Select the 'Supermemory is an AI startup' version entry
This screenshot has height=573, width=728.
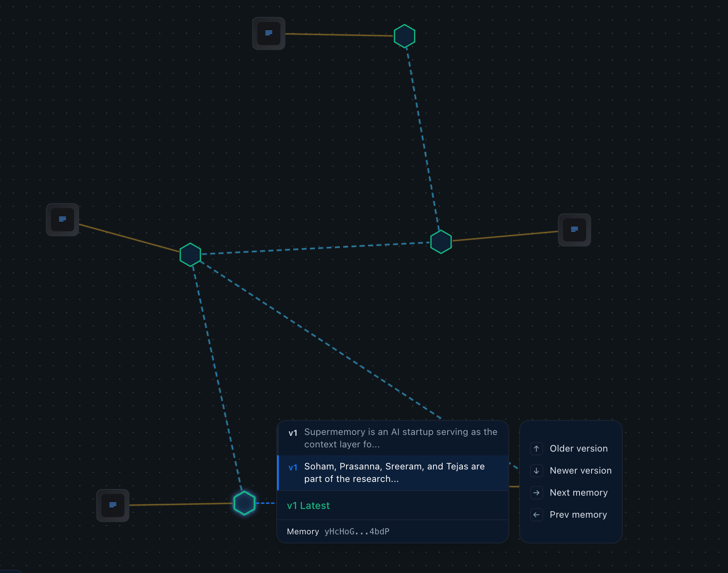[400, 438]
